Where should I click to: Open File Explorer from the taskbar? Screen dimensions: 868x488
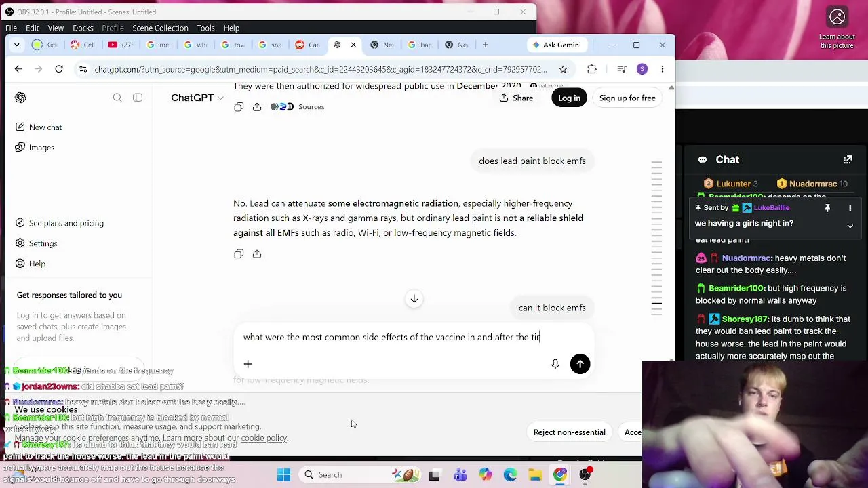(535, 475)
